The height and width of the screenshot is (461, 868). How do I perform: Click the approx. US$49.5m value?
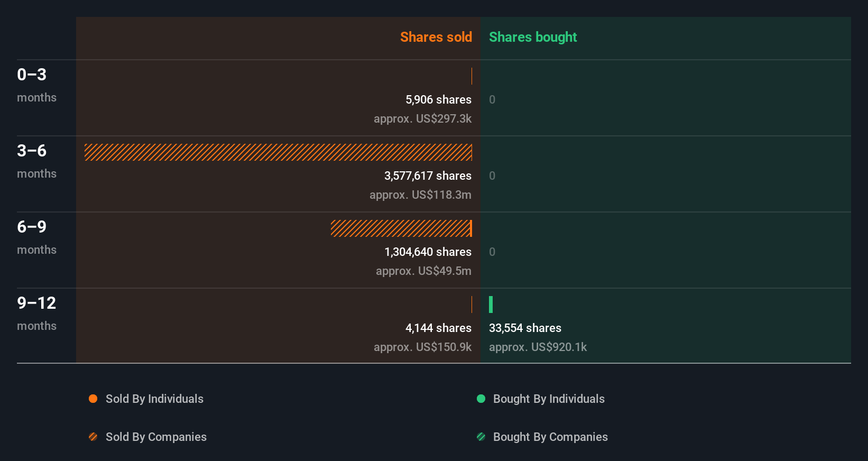[423, 271]
